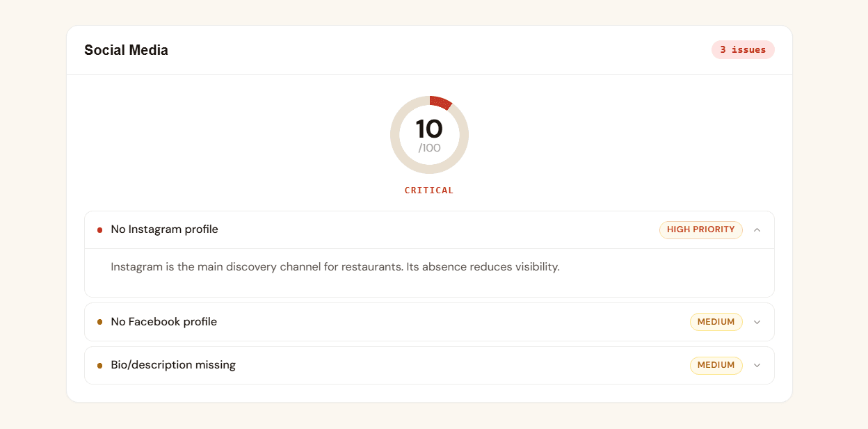Click the red dot beside No Instagram profile
This screenshot has height=429, width=868.
[99, 230]
